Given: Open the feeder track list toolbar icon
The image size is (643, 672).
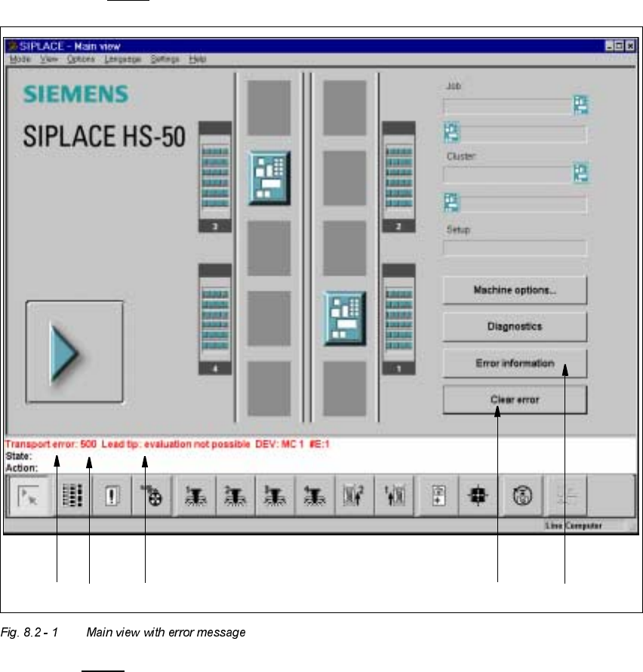Looking at the screenshot, I should tap(72, 496).
